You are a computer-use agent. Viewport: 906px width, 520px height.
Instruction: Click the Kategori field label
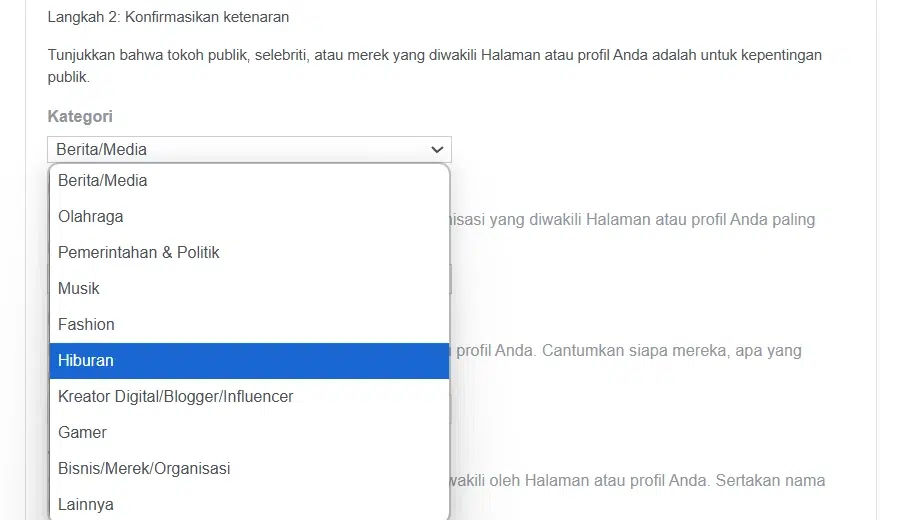click(x=80, y=116)
